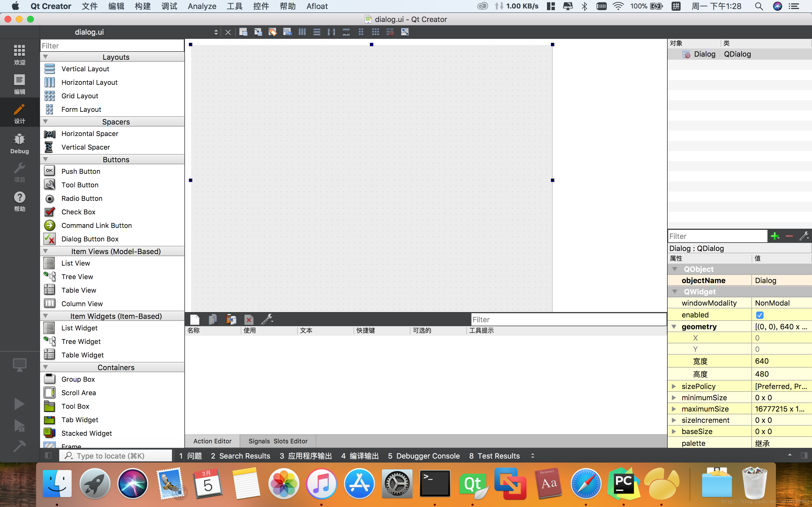Screen dimensions: 812x507
Task: Click the remove property button
Action: (790, 236)
